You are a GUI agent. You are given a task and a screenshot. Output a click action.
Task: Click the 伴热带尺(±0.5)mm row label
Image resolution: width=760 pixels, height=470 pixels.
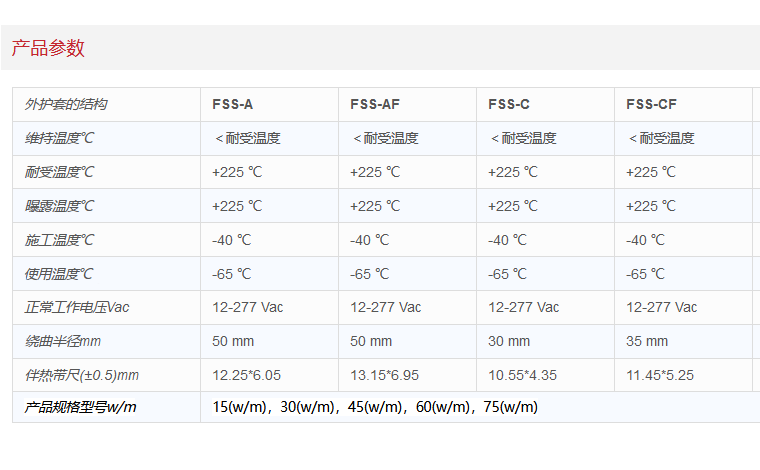82,375
